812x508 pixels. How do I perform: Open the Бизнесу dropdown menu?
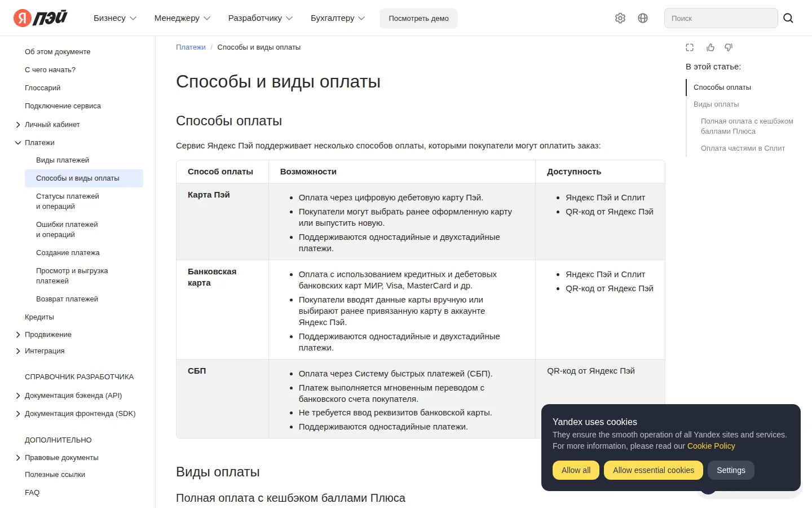point(115,18)
